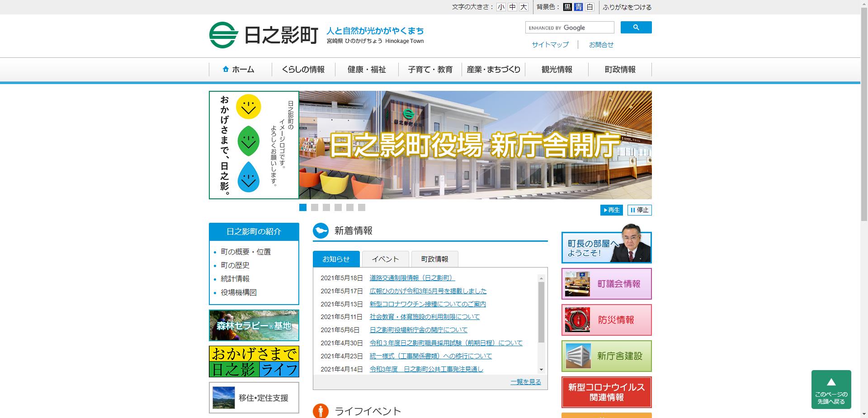The height and width of the screenshot is (418, 868).
Task: Open the くらしの情報 navigation dropdown
Action: (x=302, y=70)
